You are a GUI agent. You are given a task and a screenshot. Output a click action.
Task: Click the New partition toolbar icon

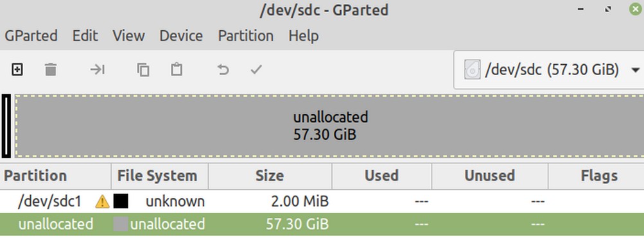click(x=17, y=70)
